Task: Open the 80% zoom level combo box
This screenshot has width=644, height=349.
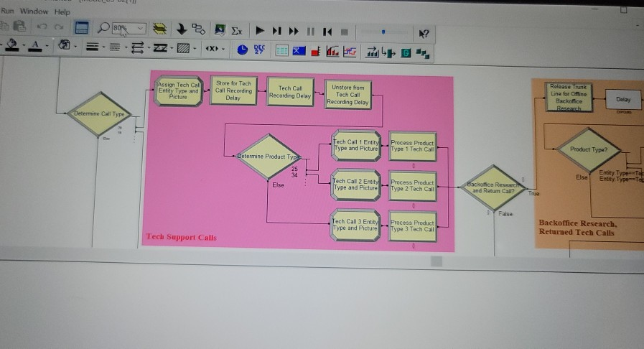Action: click(x=129, y=28)
